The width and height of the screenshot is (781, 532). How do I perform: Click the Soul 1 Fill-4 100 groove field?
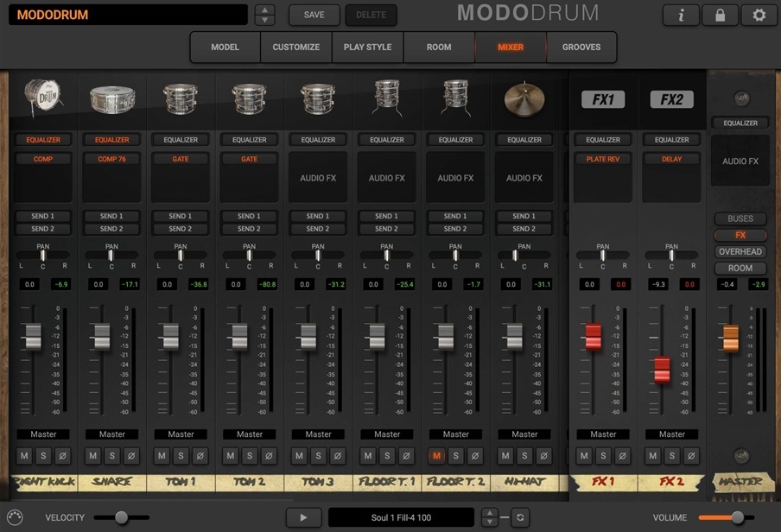point(401,517)
